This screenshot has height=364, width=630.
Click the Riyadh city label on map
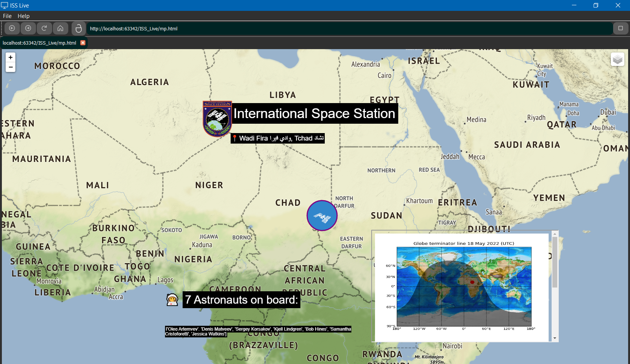pyautogui.click(x=536, y=118)
